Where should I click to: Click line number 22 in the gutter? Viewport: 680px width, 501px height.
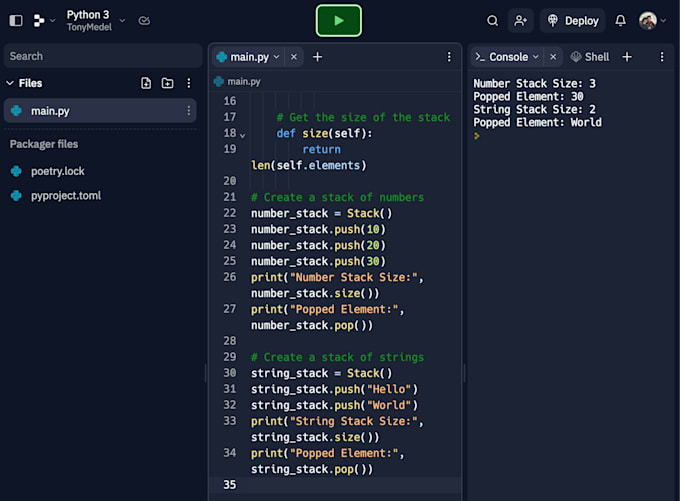230,213
